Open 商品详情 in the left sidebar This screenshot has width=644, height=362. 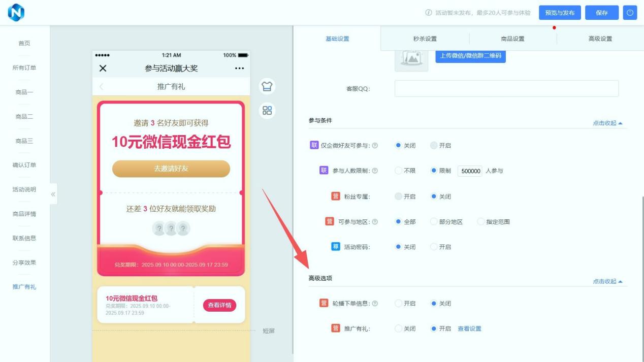(x=24, y=214)
